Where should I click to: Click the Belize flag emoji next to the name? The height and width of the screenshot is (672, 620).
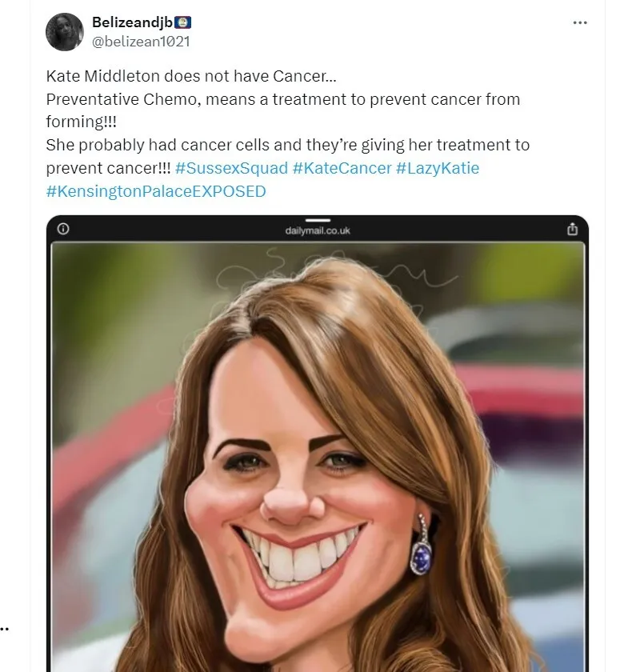pos(183,22)
